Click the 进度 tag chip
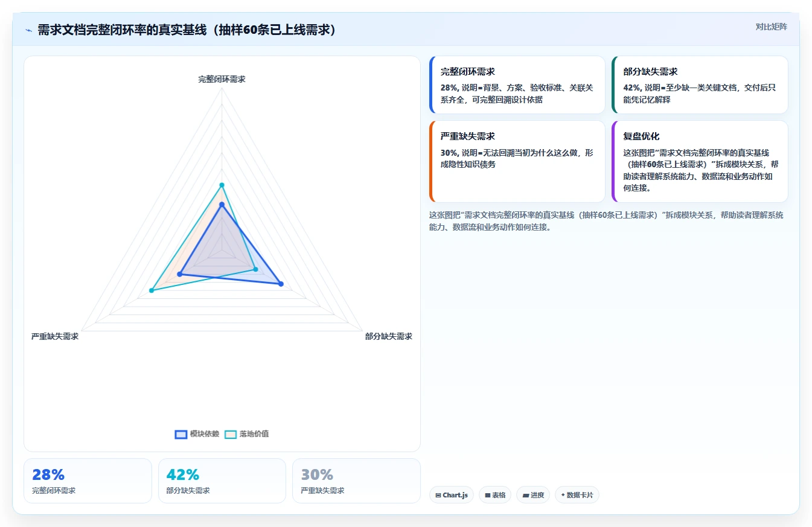This screenshot has width=812, height=527. [x=533, y=495]
